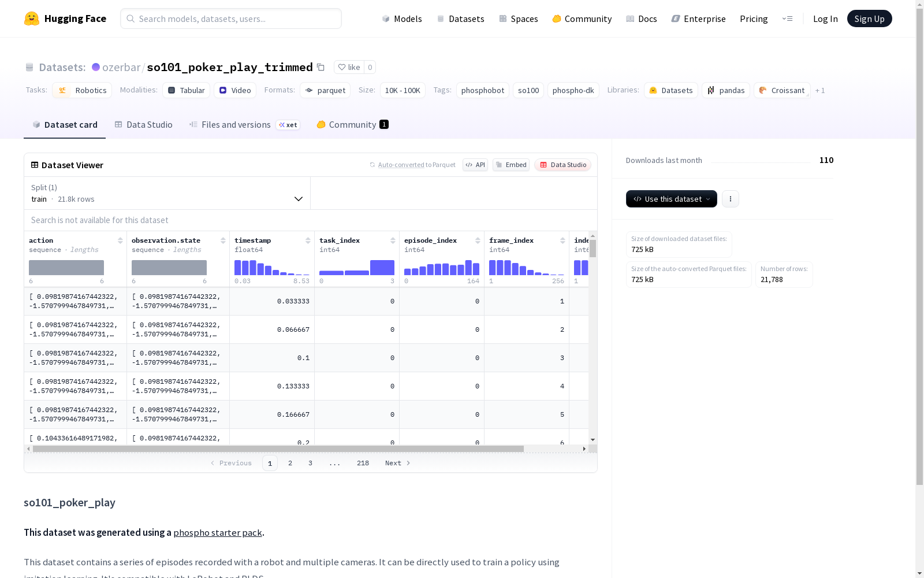Open the more navigation menu icon
The width and height of the screenshot is (924, 578).
[x=787, y=18]
